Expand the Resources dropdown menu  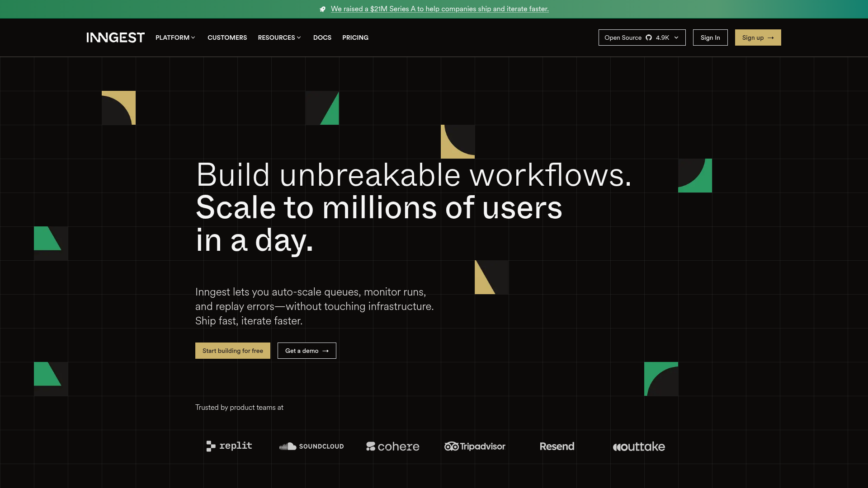(x=279, y=38)
